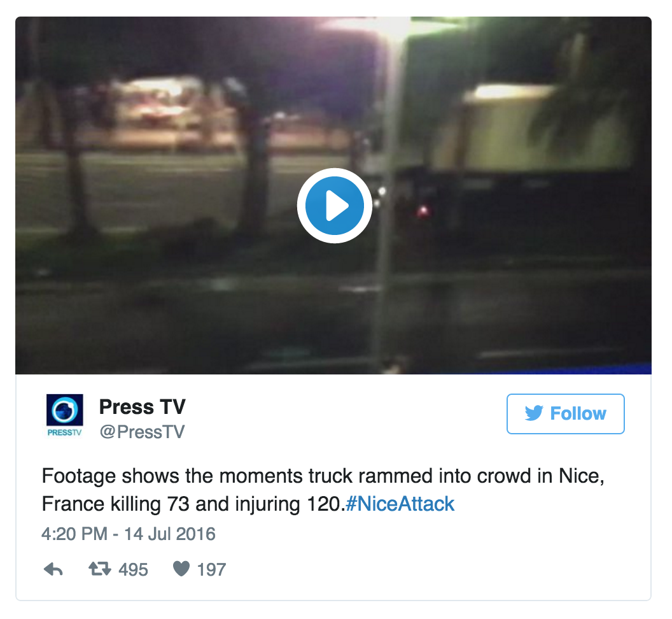Like the tweet with the heart icon
This screenshot has height=619, width=672.
[x=181, y=569]
